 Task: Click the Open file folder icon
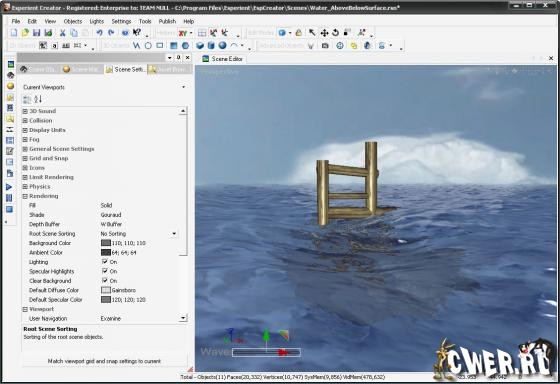click(25, 33)
